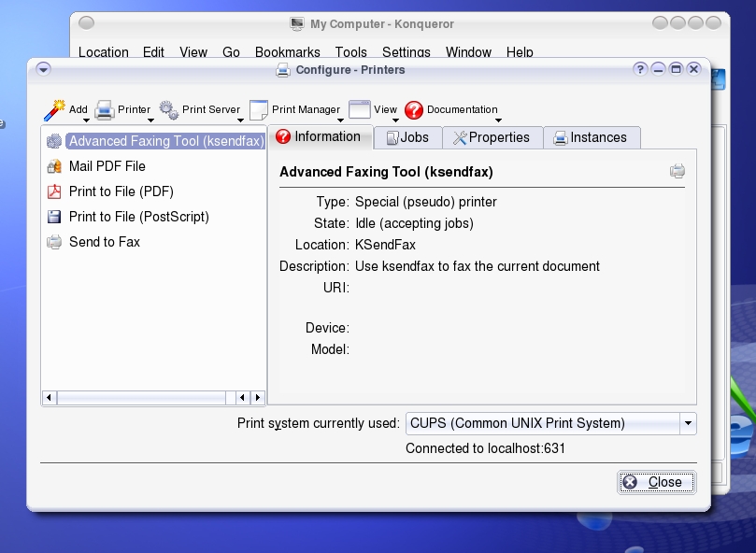The width and height of the screenshot is (756, 553).
Task: Click the printer list horizontal scrollbar
Action: coord(140,398)
